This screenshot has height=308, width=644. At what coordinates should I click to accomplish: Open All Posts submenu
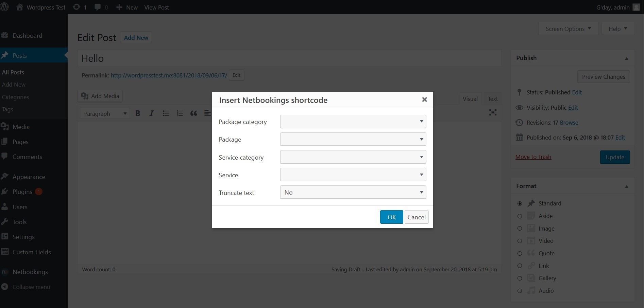(x=13, y=72)
